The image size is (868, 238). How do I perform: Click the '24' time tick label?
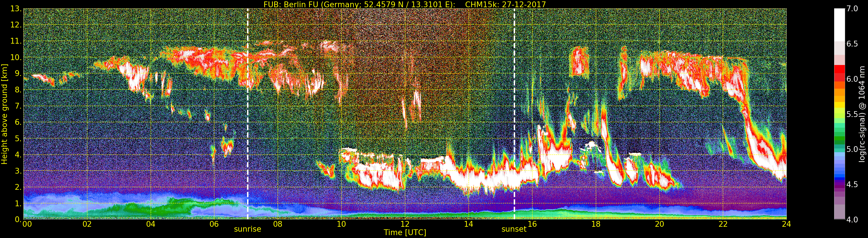(x=786, y=224)
